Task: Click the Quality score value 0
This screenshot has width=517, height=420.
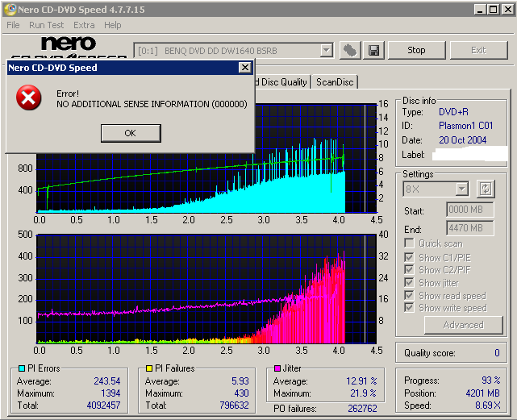Action: (x=497, y=353)
